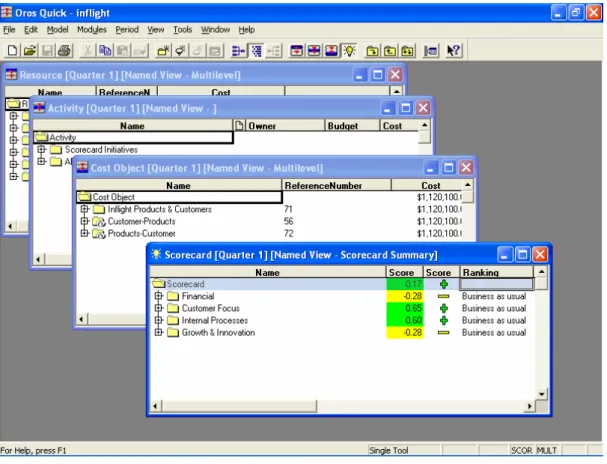The image size is (607, 464).
Task: Open the Activity module toolbar icon
Action: pyautogui.click(x=314, y=50)
